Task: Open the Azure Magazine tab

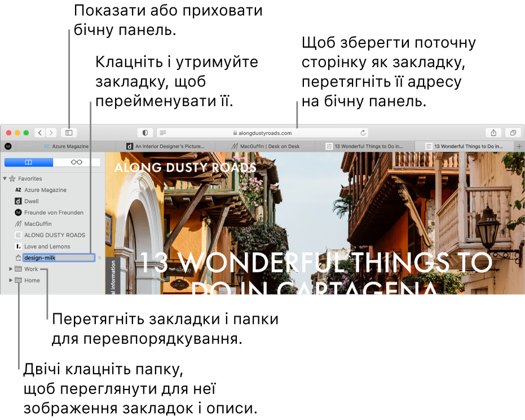Action: point(66,146)
